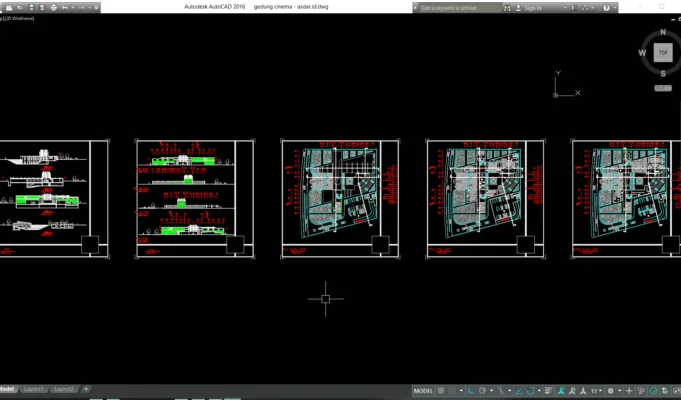Open the undo history dropdown arrow

tap(73, 7)
